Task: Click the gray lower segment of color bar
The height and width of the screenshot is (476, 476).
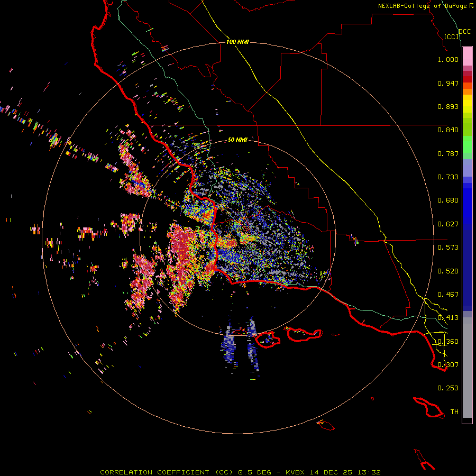Action: [x=467, y=368]
